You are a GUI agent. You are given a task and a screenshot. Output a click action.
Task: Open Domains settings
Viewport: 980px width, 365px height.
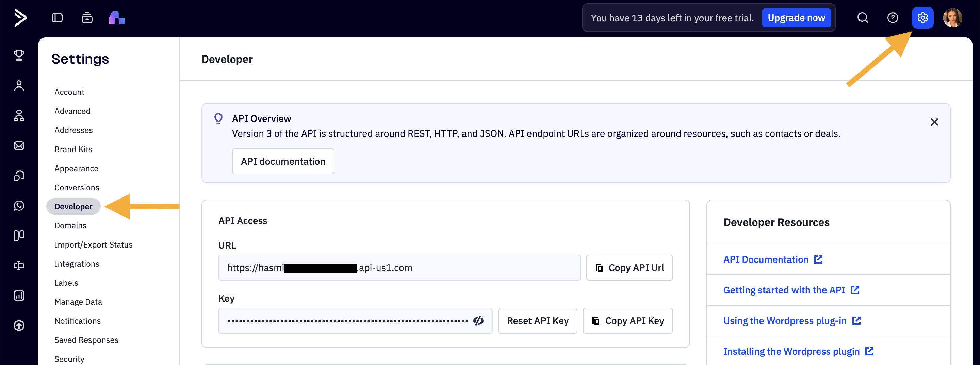click(x=70, y=226)
